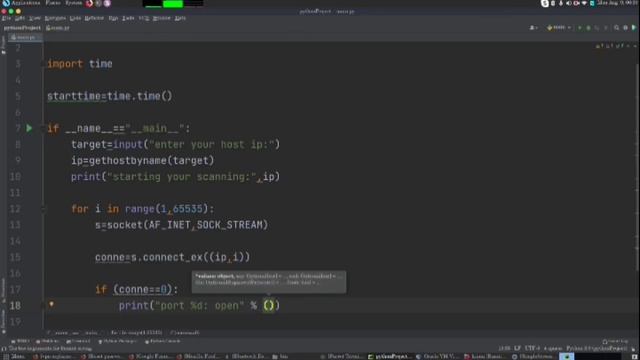This screenshot has width=640, height=360.
Task: Click the 'import time' line
Action: pyautogui.click(x=80, y=64)
